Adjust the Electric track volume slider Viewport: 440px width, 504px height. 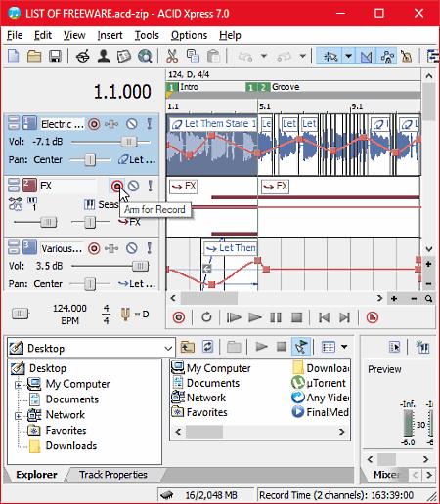[129, 142]
